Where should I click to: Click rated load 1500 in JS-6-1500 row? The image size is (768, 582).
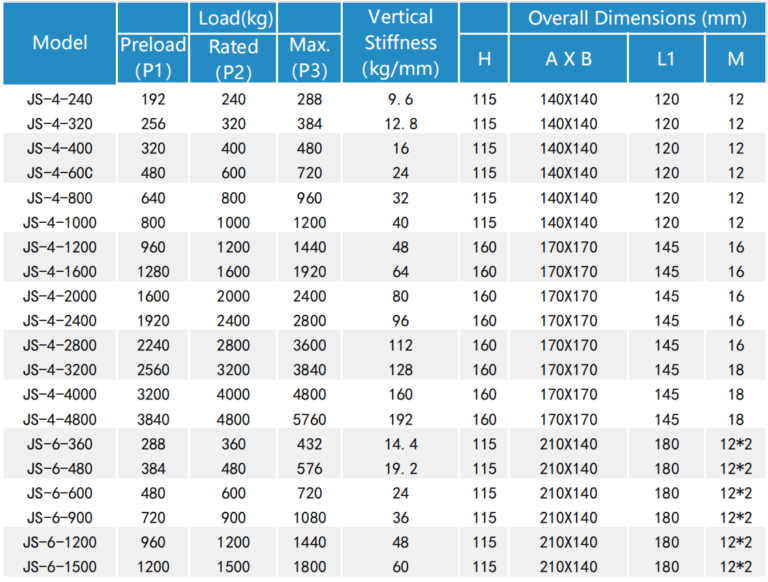233,567
